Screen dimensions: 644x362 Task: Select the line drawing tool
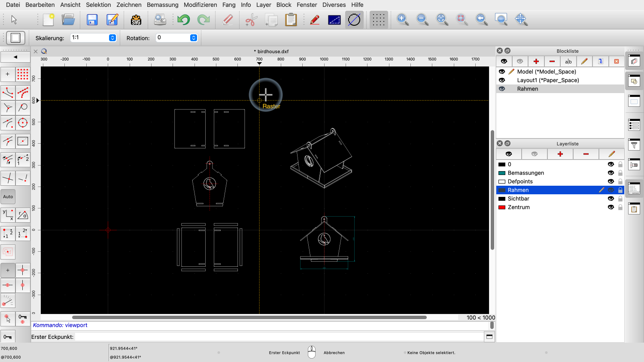click(8, 92)
